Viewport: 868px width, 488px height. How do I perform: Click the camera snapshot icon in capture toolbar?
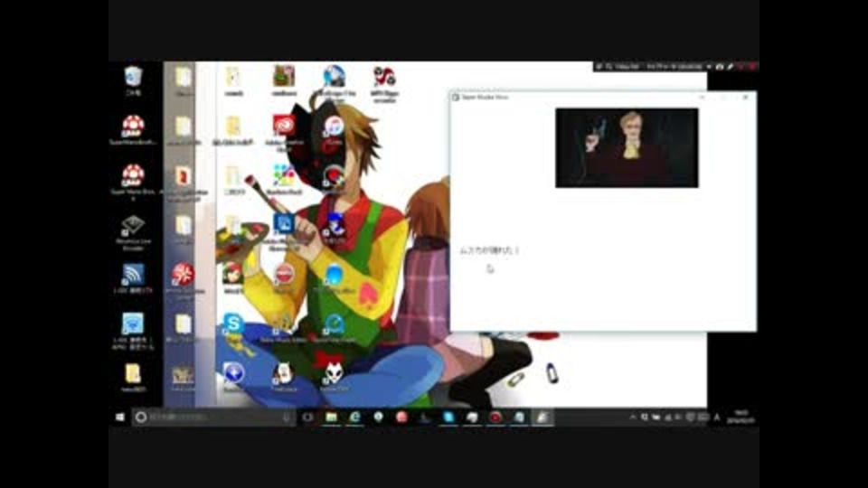pyautogui.click(x=720, y=66)
